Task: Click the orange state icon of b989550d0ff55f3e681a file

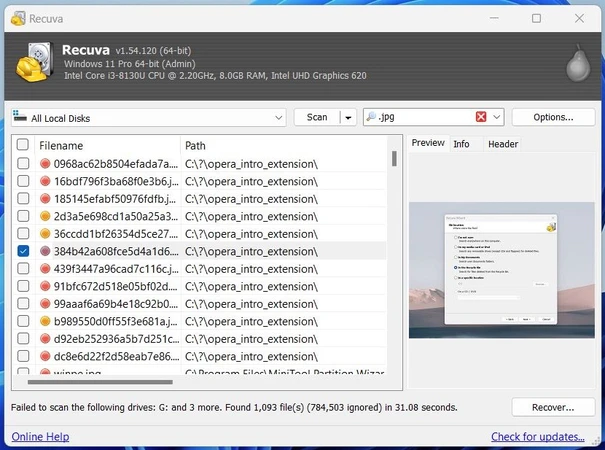Action: point(45,321)
